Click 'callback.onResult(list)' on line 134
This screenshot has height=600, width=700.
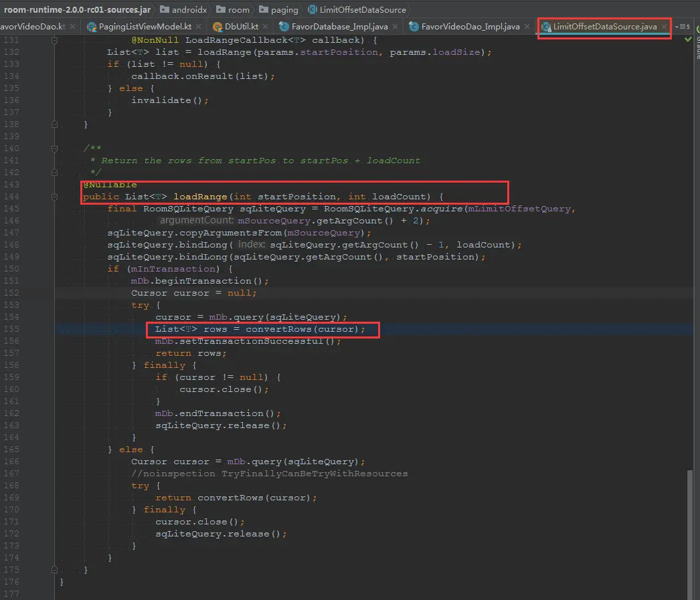199,76
